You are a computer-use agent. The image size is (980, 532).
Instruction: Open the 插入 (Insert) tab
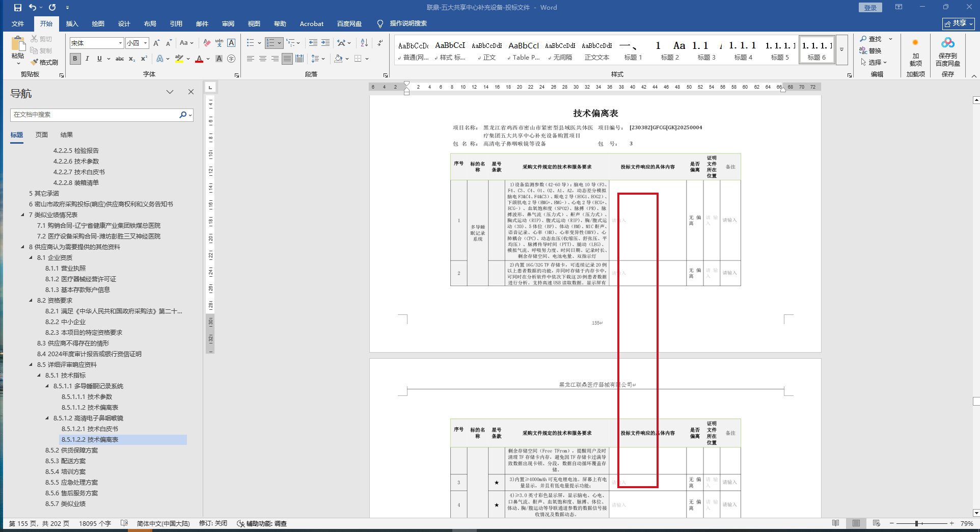click(72, 23)
